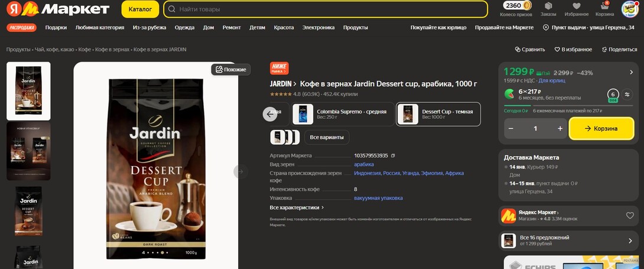Open the Каталог button
This screenshot has width=644, height=269.
click(x=140, y=9)
